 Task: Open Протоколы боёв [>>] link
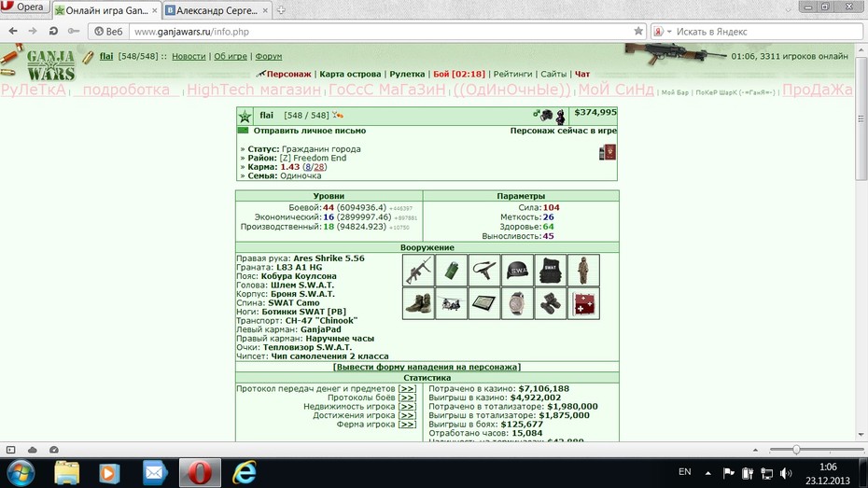click(407, 397)
